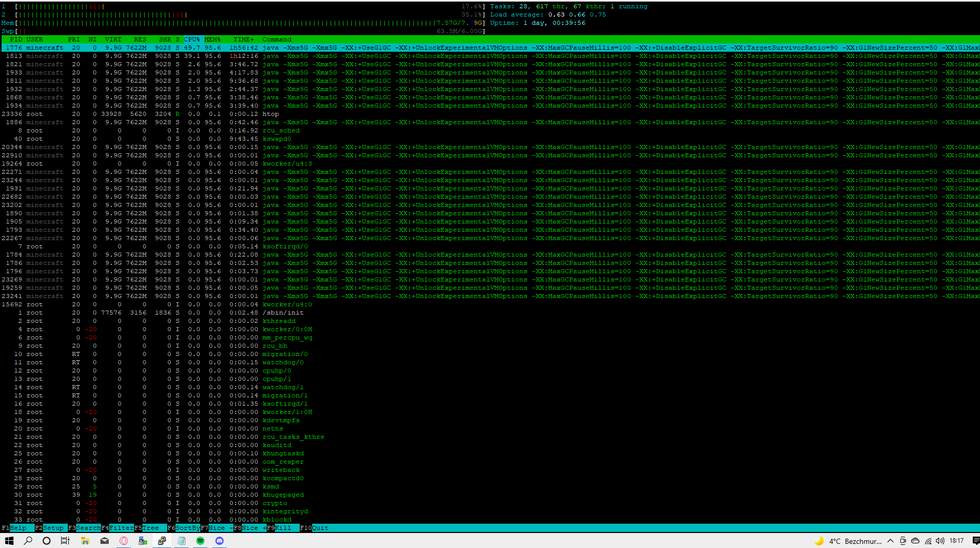Viewport: 980px width, 548px height.
Task: Open the Mail app taskbar icon
Action: (x=105, y=541)
